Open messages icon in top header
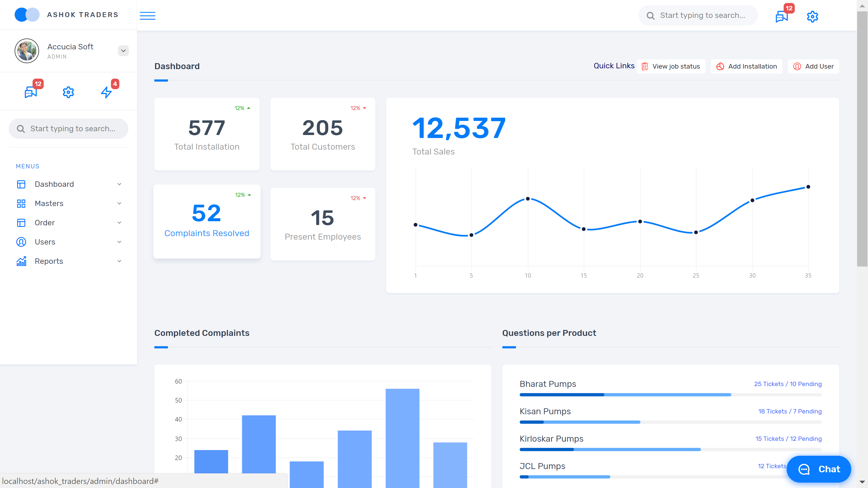868x488 pixels. coord(781,16)
